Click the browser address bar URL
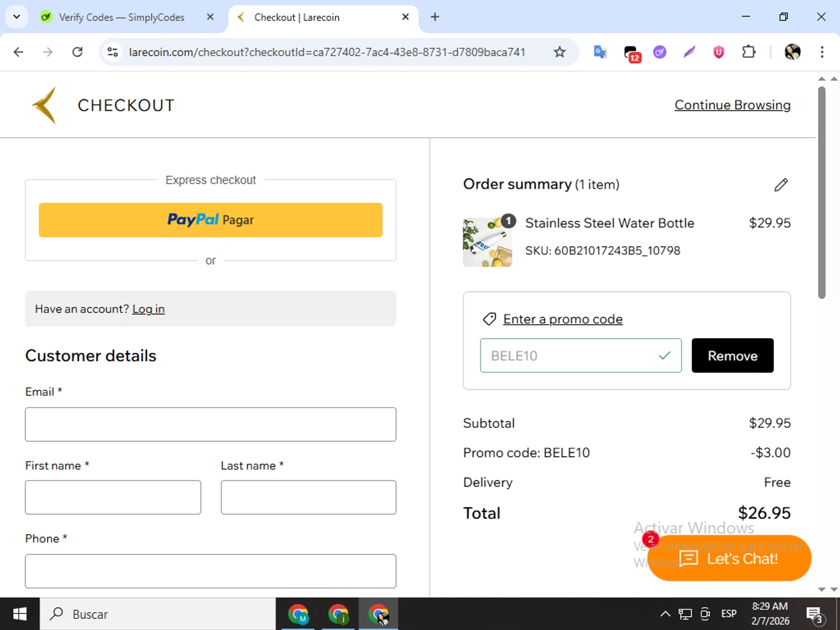840x630 pixels. click(327, 52)
